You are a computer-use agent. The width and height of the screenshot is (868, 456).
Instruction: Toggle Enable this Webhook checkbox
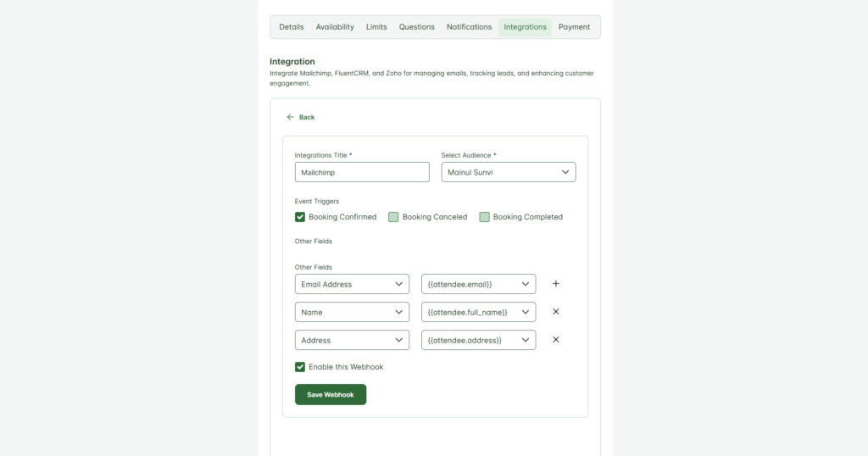[x=300, y=367]
